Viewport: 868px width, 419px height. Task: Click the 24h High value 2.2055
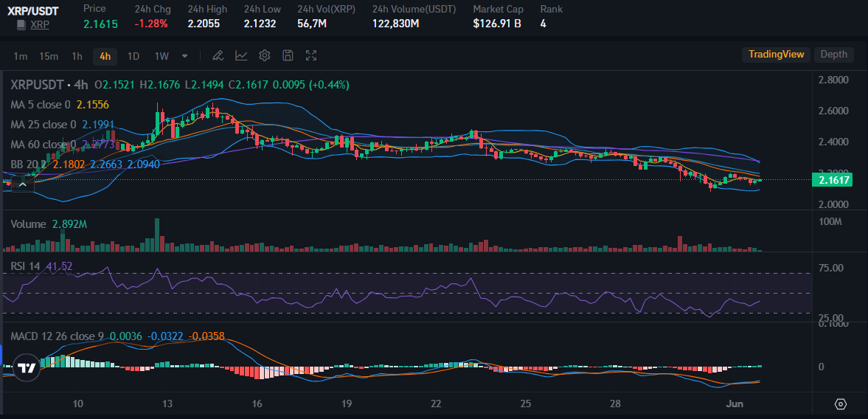click(x=204, y=24)
